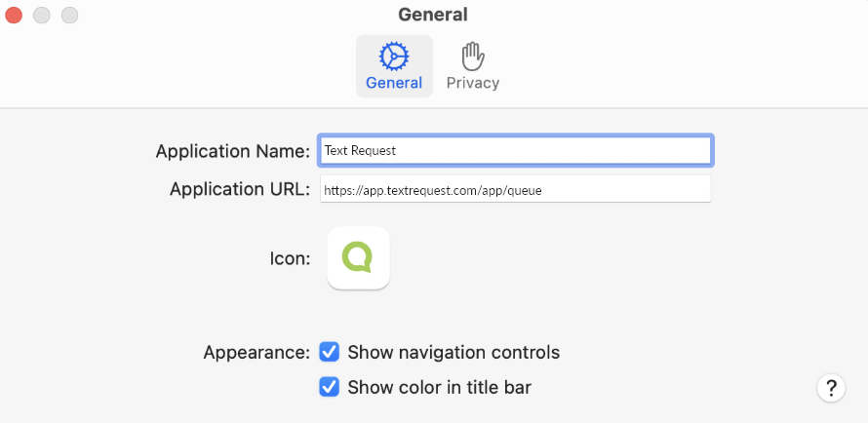
Task: Click the window zoom button in title bar
Action: pyautogui.click(x=70, y=15)
